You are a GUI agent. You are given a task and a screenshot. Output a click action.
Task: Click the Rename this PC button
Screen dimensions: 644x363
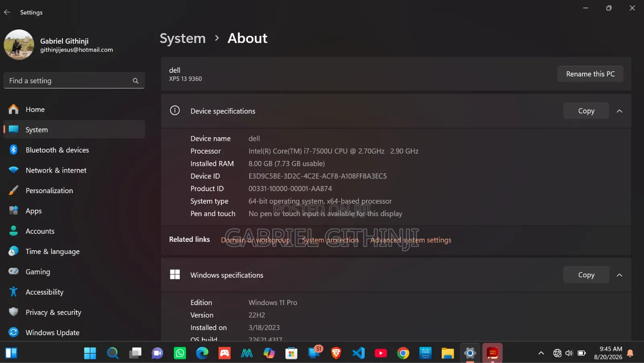click(x=590, y=74)
